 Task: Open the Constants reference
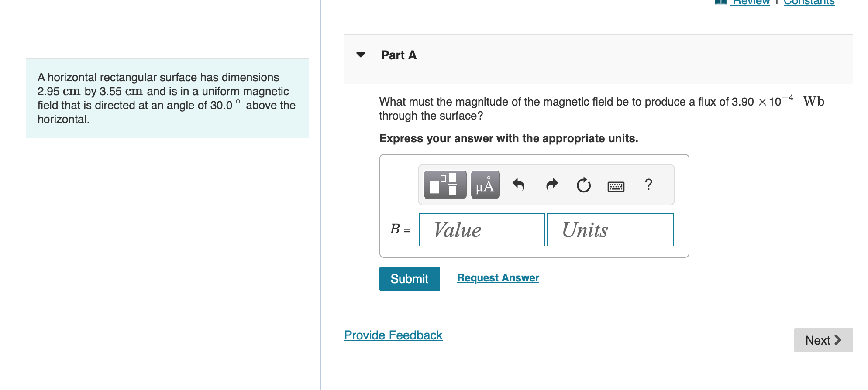(809, 2)
